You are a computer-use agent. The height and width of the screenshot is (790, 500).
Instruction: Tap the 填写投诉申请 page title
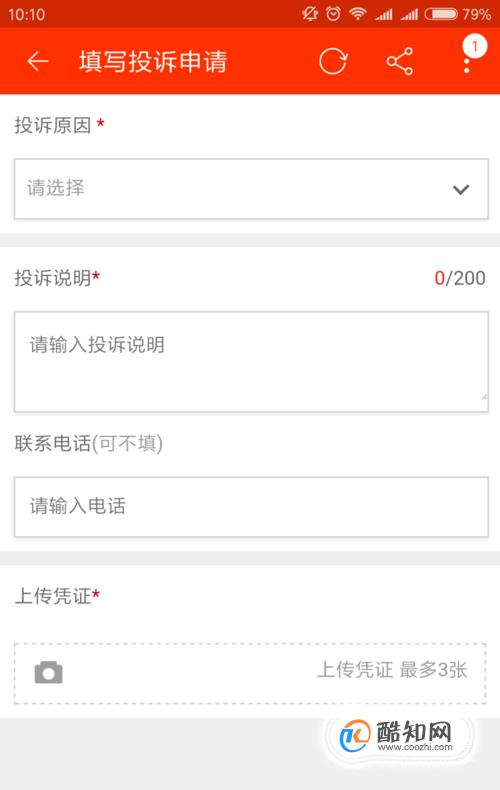[153, 61]
